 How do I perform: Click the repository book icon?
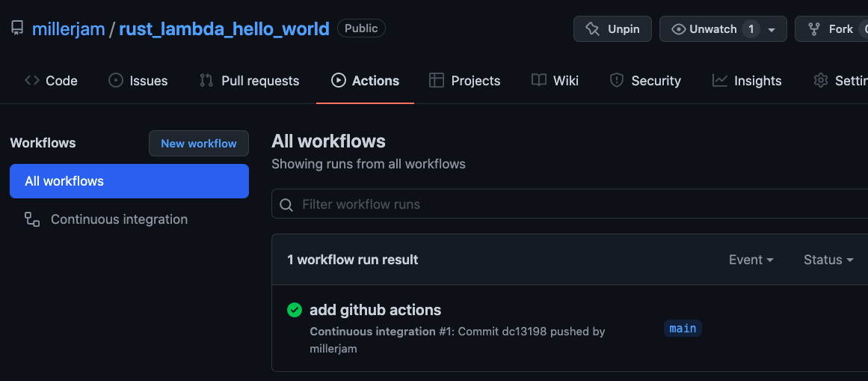pyautogui.click(x=17, y=28)
